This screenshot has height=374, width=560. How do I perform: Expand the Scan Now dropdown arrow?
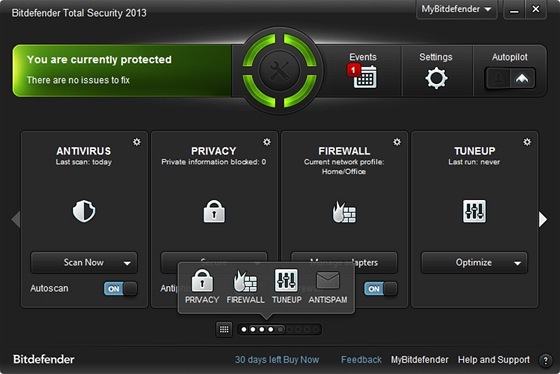pyautogui.click(x=127, y=263)
